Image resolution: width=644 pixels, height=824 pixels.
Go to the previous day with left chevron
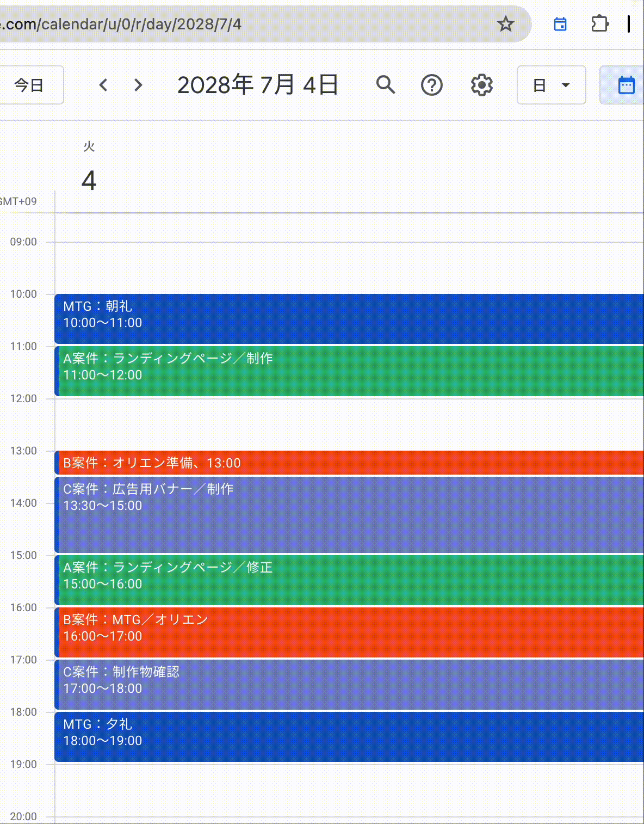103,85
